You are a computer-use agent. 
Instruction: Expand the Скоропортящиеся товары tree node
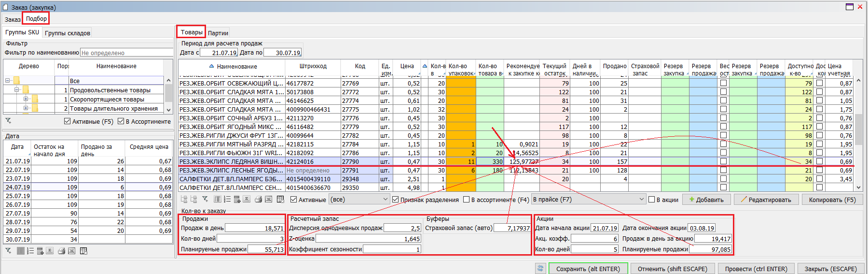[26, 99]
